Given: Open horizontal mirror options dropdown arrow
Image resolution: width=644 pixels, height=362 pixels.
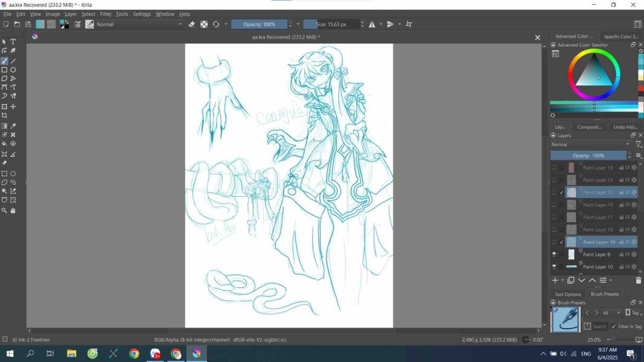Looking at the screenshot, I should point(380,24).
